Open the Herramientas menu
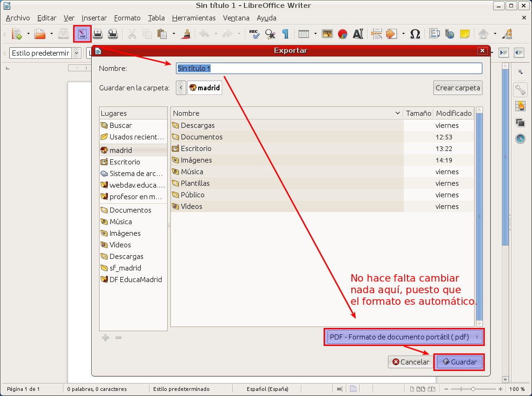The image size is (532, 396). [194, 18]
